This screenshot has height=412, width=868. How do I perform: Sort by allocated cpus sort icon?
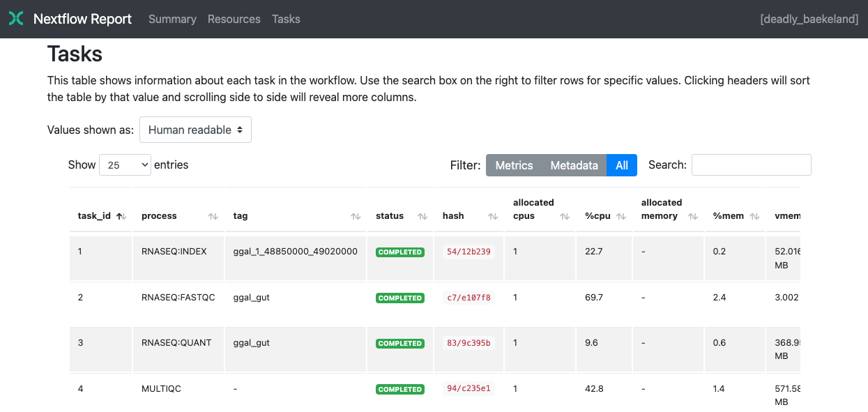point(565,216)
